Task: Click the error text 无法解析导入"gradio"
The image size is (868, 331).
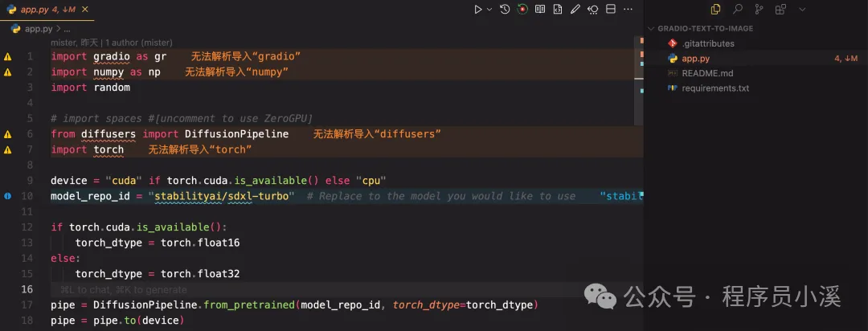Action: pos(246,56)
